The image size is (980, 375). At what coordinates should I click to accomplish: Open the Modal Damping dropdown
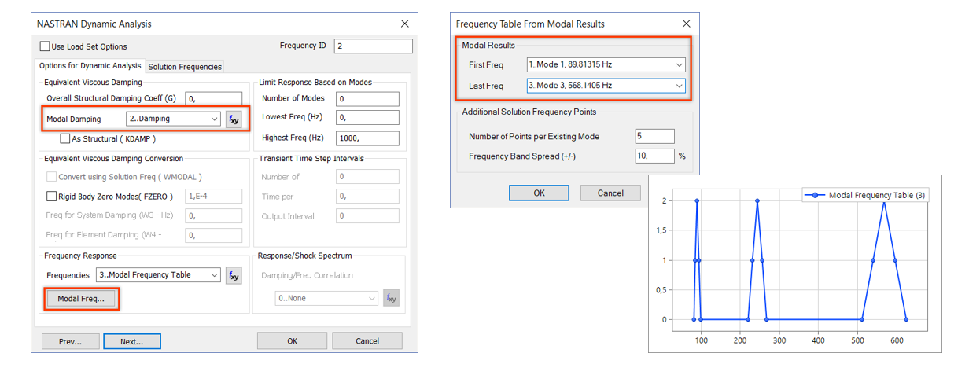(x=173, y=119)
